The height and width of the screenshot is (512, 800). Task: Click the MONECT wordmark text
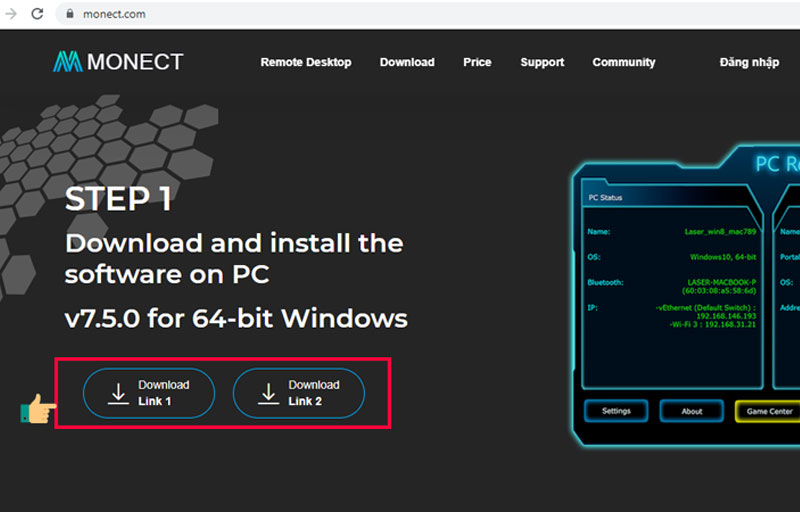click(x=135, y=62)
